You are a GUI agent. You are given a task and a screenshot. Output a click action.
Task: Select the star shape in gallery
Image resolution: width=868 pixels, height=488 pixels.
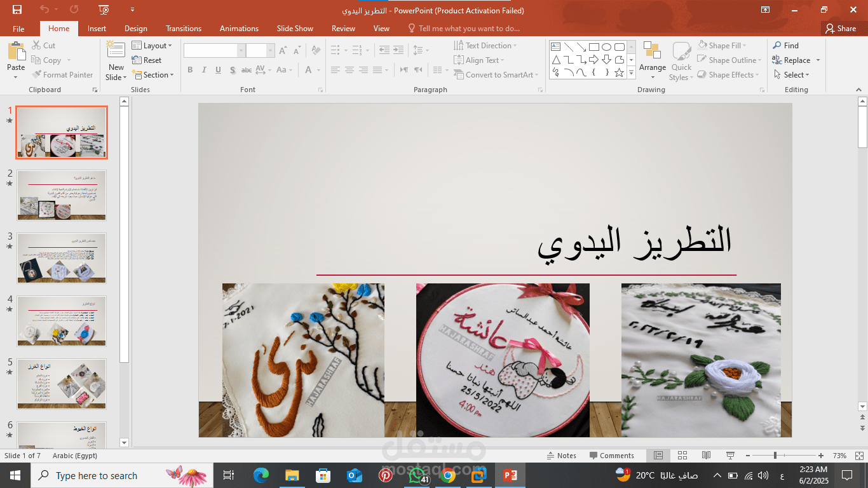pos(619,72)
